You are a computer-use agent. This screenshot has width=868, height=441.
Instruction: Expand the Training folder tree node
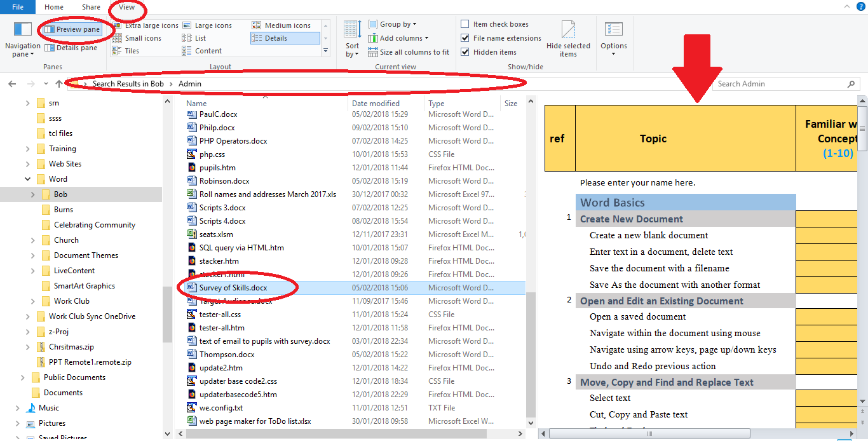[x=27, y=149]
